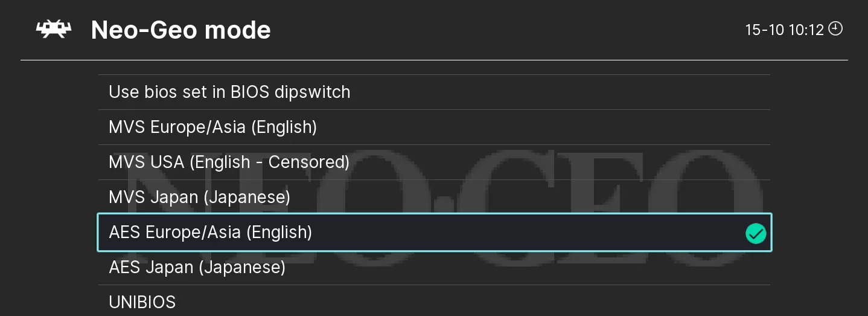The width and height of the screenshot is (868, 316).
Task: Select the UNIBIOS option
Action: click(x=142, y=301)
